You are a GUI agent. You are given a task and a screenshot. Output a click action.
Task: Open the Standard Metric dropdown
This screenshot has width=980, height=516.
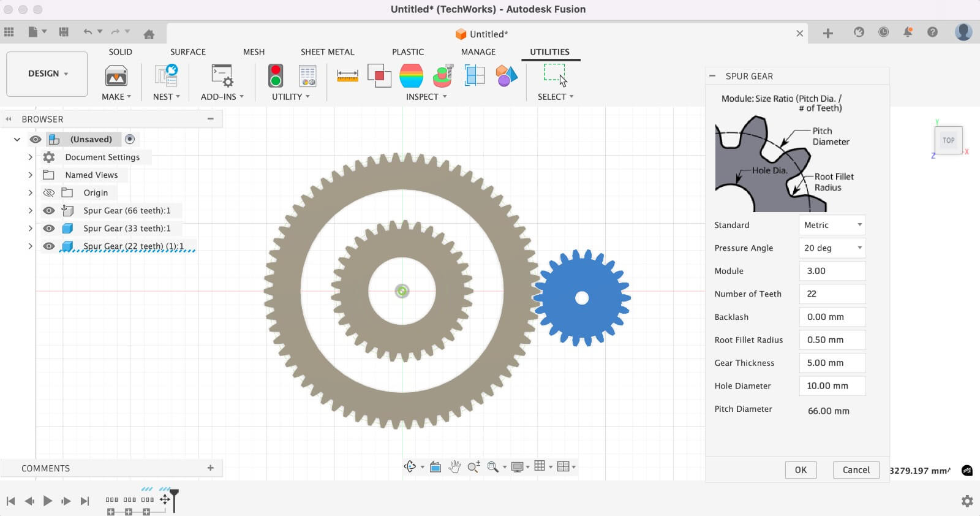point(832,225)
